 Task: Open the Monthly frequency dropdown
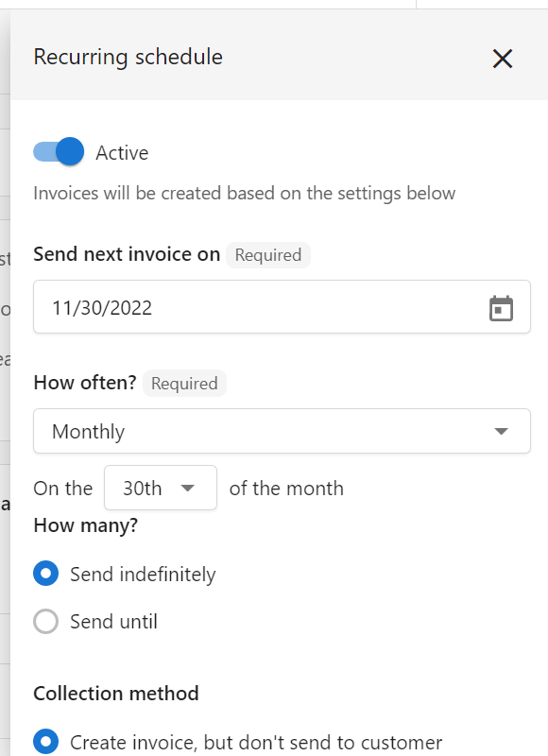coord(282,431)
